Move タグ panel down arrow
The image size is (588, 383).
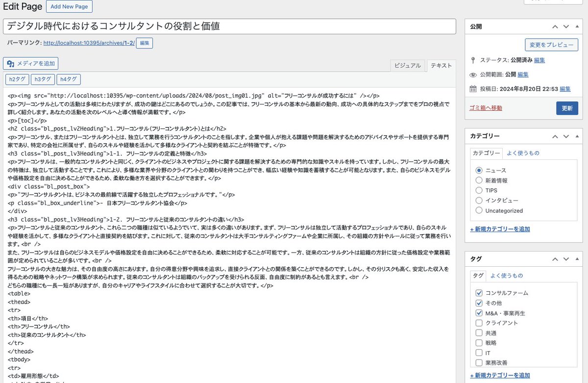click(566, 259)
